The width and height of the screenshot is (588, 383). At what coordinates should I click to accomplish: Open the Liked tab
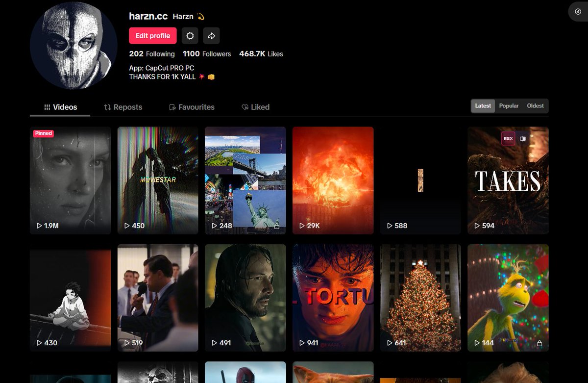point(256,107)
